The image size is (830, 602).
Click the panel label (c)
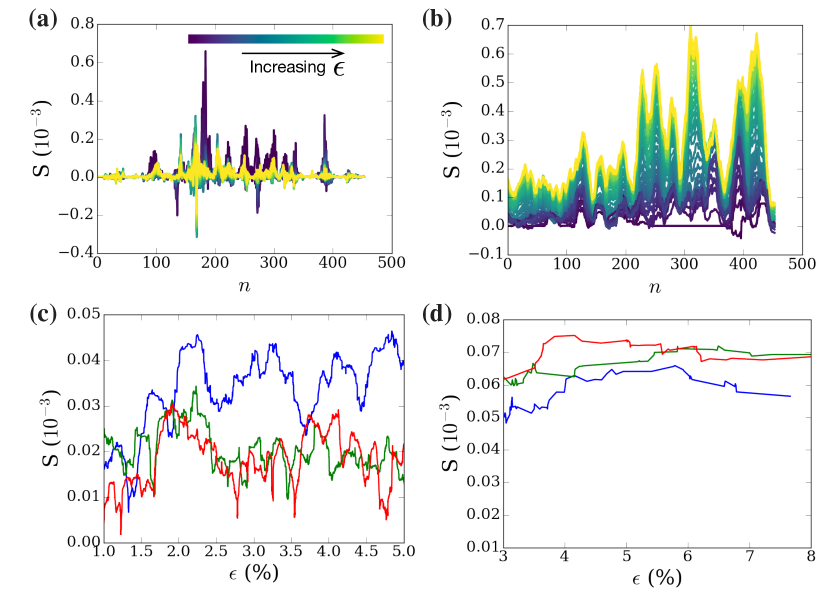[x=43, y=314]
